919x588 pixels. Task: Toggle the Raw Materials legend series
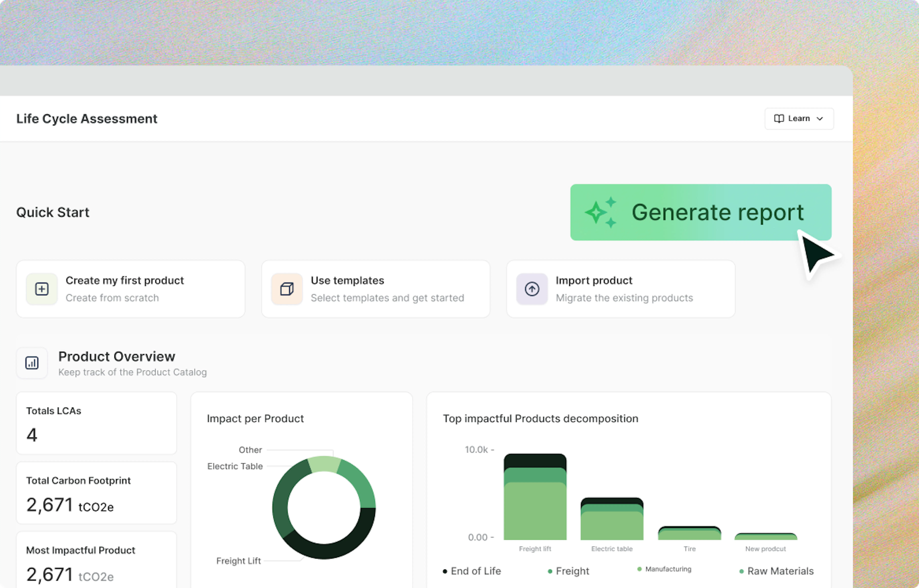coord(776,571)
